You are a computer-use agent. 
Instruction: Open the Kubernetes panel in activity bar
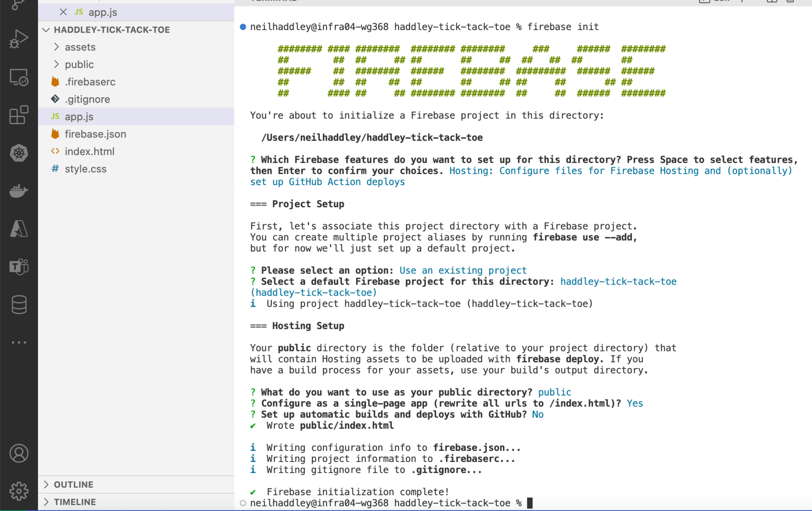pos(19,153)
